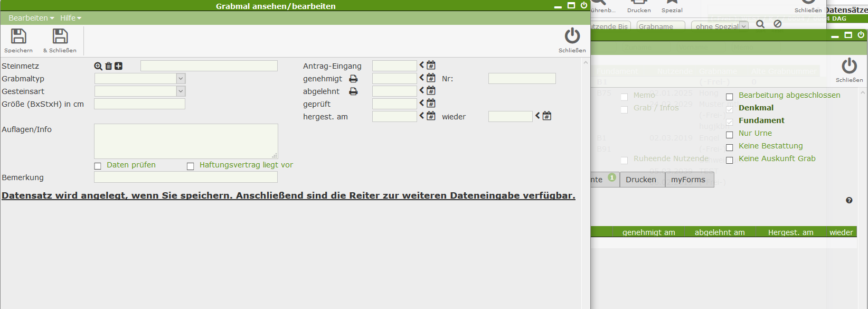
Task: Add new Steinmetz with plus icon
Action: (x=118, y=66)
